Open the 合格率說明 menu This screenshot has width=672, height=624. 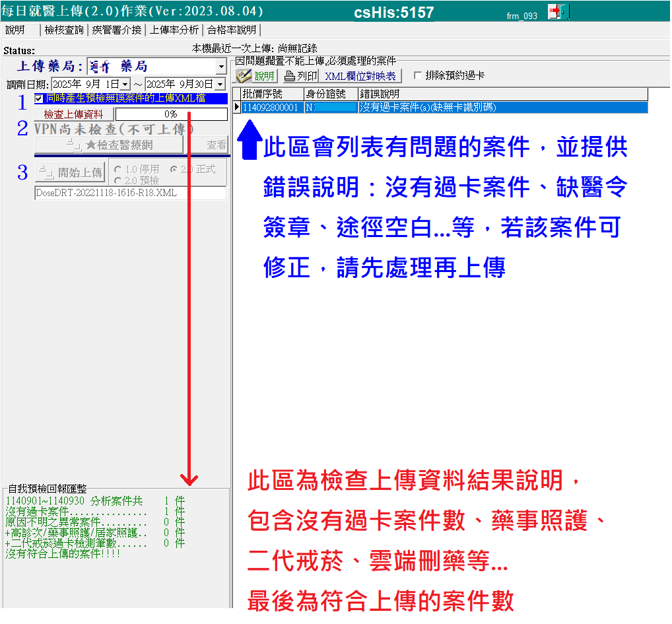(x=231, y=30)
